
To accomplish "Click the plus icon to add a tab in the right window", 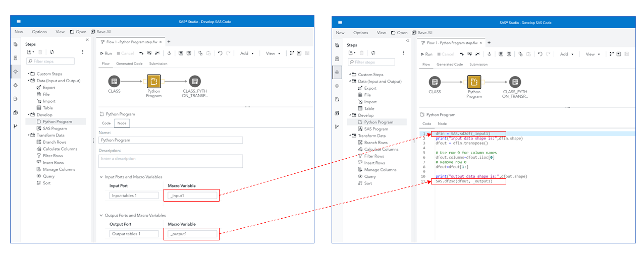I will (489, 43).
